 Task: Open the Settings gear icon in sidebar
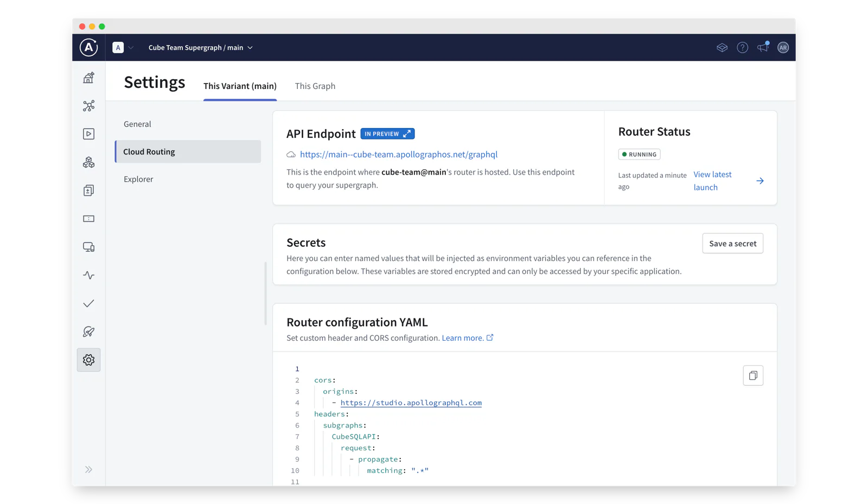click(x=88, y=360)
